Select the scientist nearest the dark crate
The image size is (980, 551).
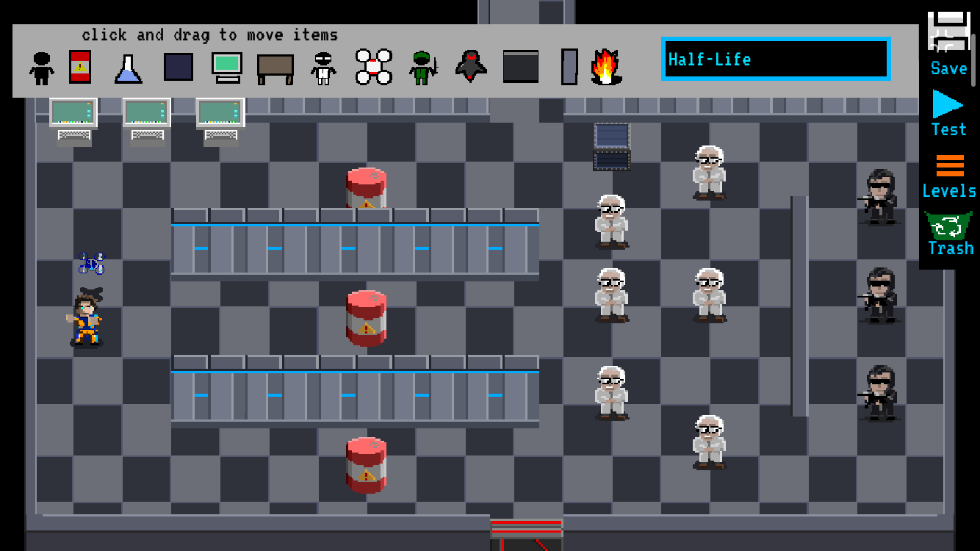(611, 221)
